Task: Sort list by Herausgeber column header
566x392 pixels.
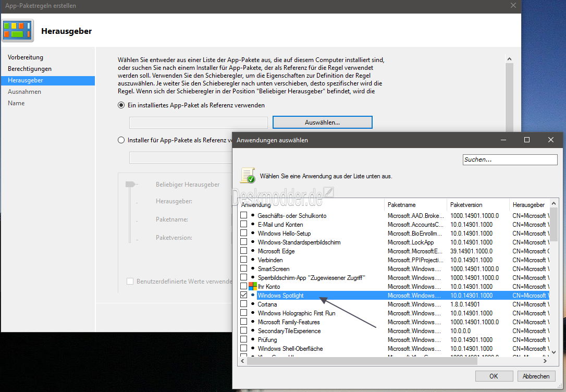Action: (x=529, y=205)
